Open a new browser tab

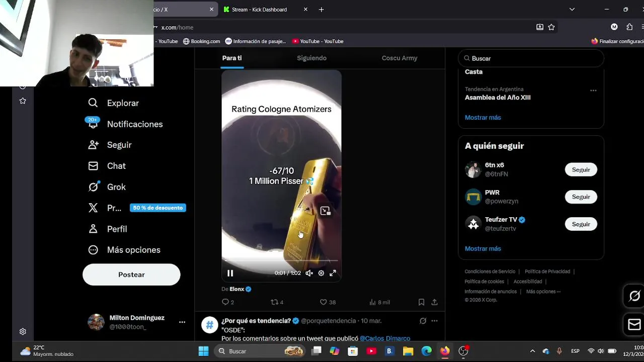point(321,10)
